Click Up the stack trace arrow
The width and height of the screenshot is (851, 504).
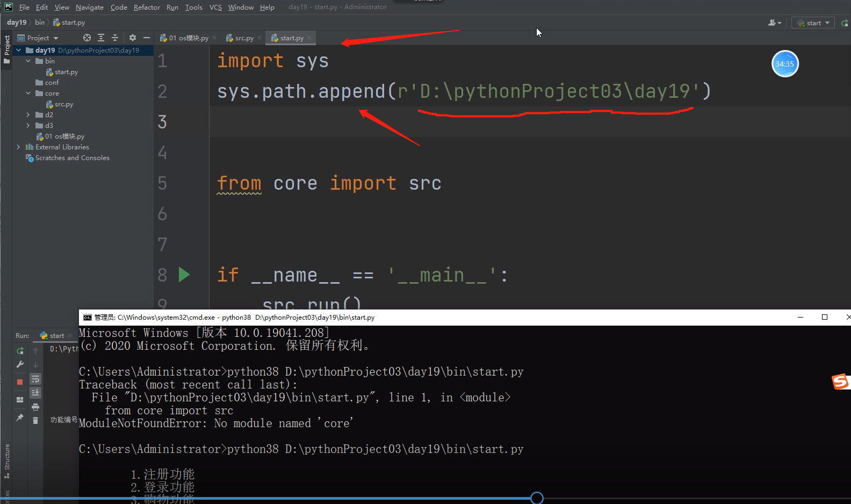point(35,351)
